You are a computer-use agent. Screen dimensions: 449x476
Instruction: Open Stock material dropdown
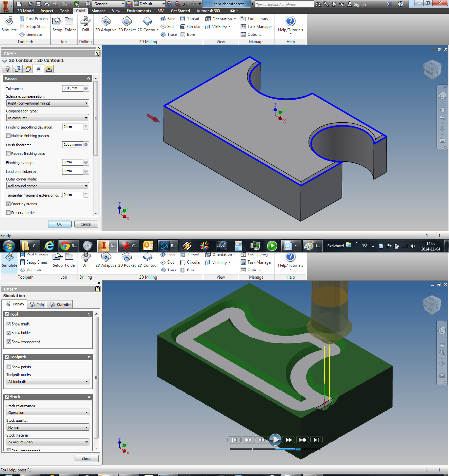click(x=48, y=442)
